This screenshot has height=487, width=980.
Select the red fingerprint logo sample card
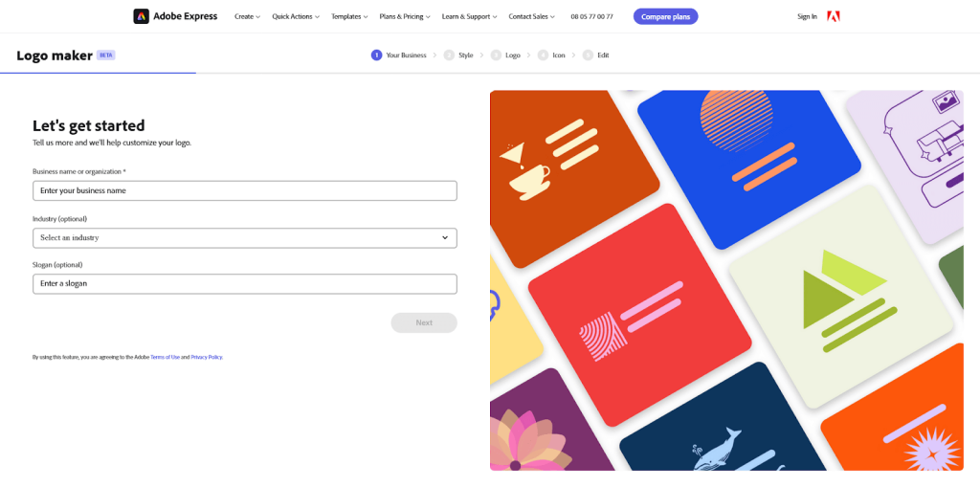[639, 315]
